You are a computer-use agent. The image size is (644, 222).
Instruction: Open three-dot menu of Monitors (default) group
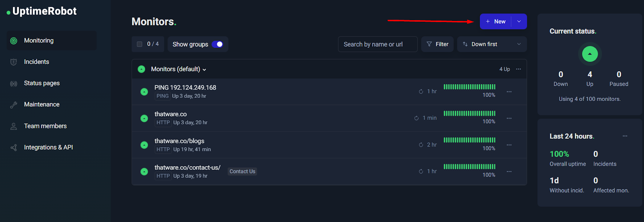(518, 69)
